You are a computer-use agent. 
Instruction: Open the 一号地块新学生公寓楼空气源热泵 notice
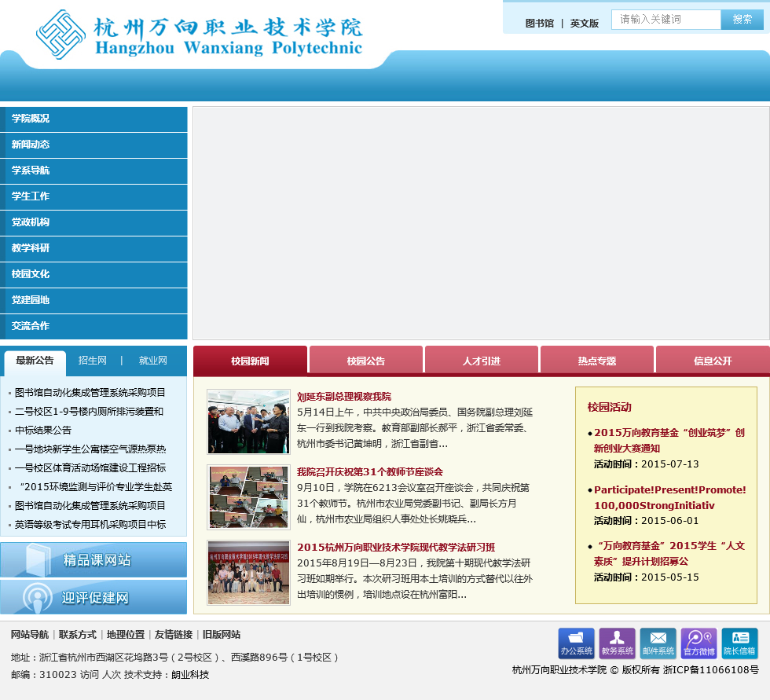click(x=90, y=449)
